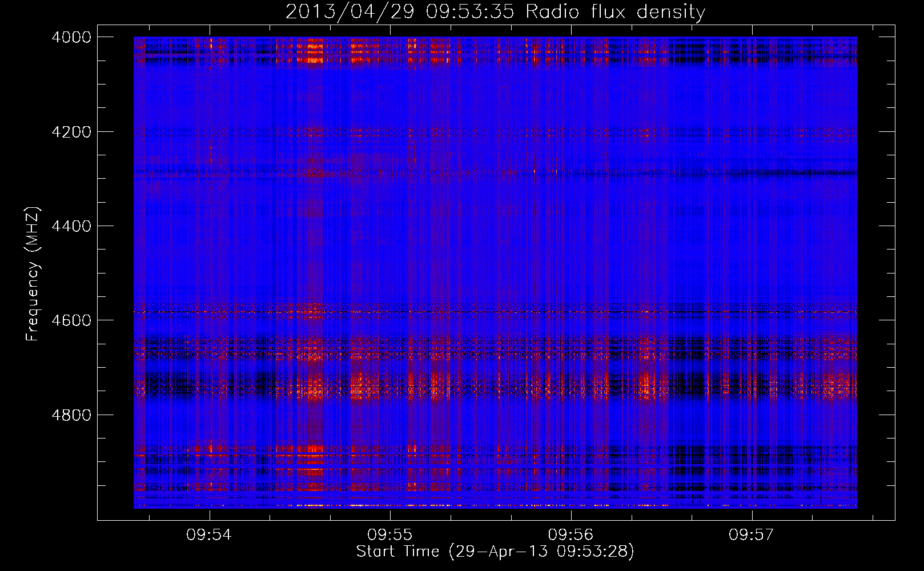Click the 09:55 time tick label
Screen dimensions: 924x571
point(390,534)
